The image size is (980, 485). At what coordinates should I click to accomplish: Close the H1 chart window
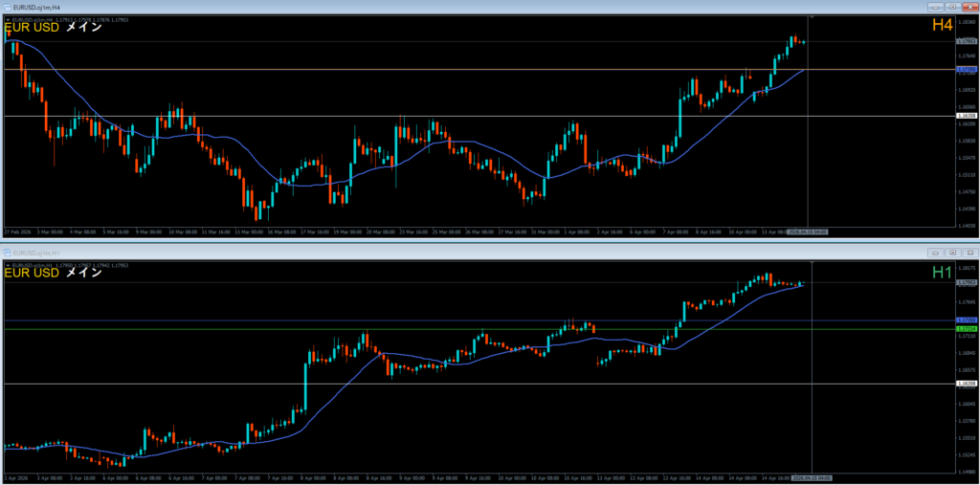969,253
